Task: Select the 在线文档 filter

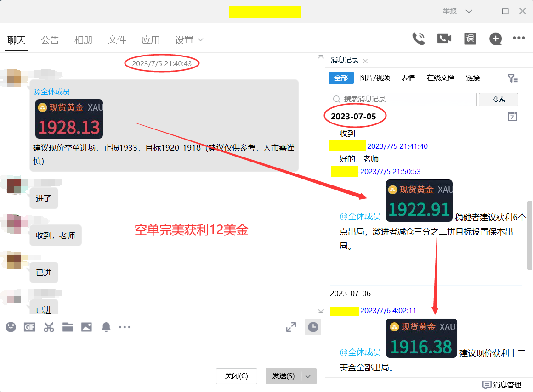Action: tap(441, 78)
